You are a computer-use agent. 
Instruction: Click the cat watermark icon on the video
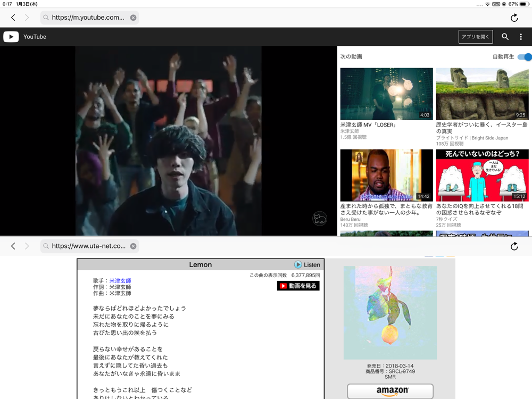(319, 218)
